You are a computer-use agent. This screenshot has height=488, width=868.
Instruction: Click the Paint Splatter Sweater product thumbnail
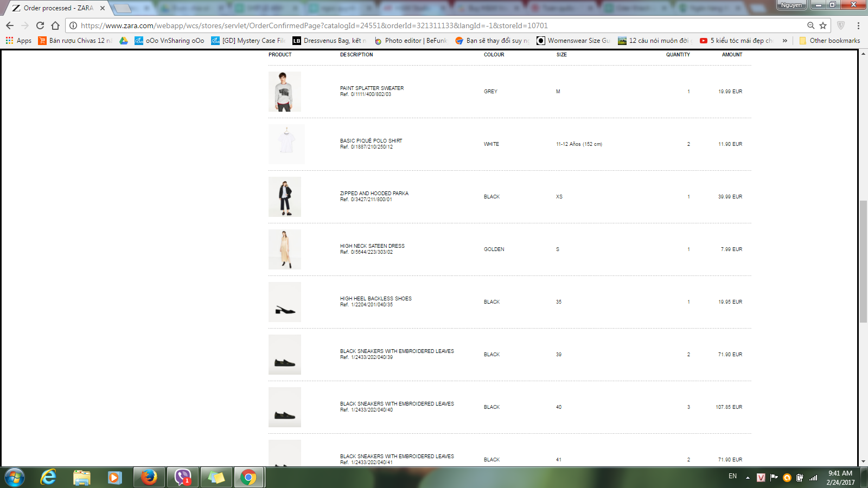[284, 92]
